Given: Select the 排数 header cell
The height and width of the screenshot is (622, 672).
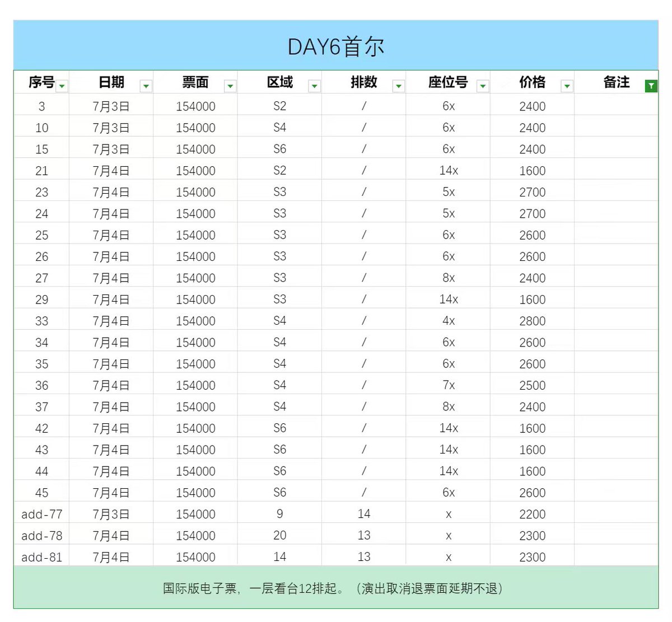Looking at the screenshot, I should pyautogui.click(x=364, y=82).
